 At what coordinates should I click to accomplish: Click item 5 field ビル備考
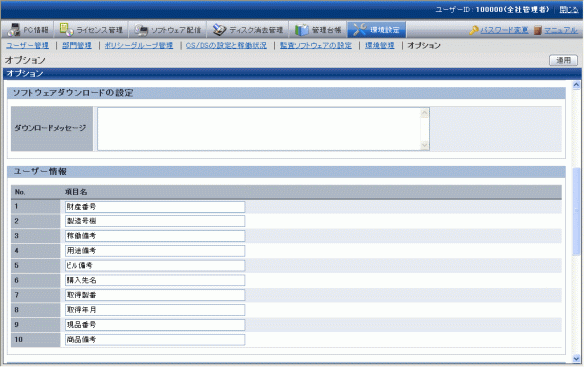coord(155,266)
